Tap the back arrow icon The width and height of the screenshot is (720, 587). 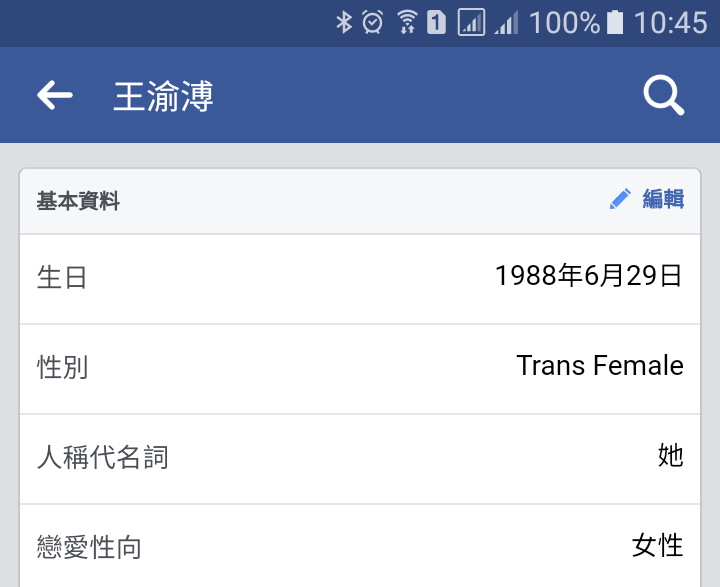(x=55, y=95)
